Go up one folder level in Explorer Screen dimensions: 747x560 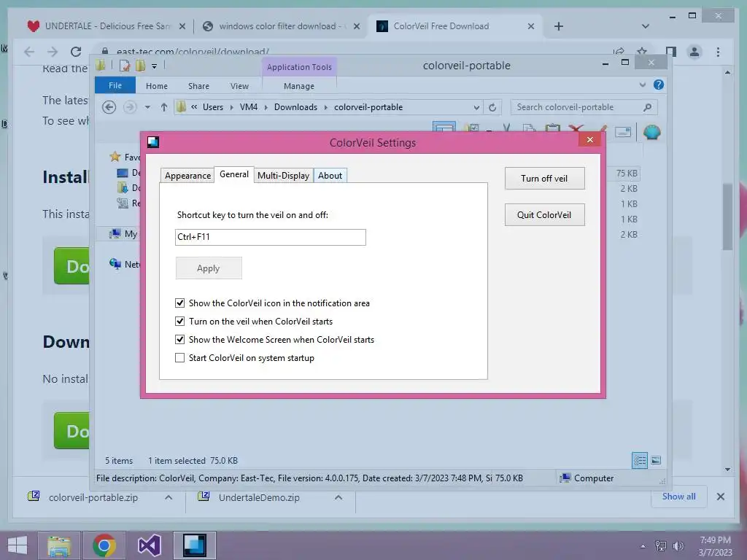pos(164,107)
